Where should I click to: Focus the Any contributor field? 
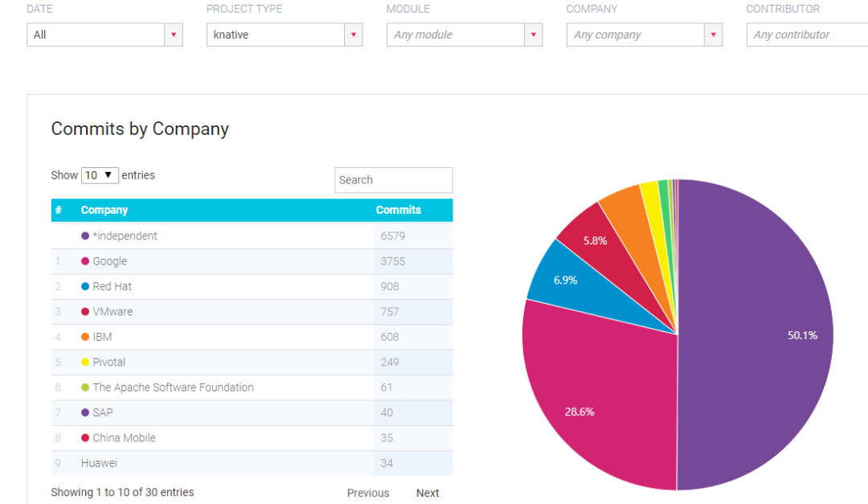tap(807, 35)
